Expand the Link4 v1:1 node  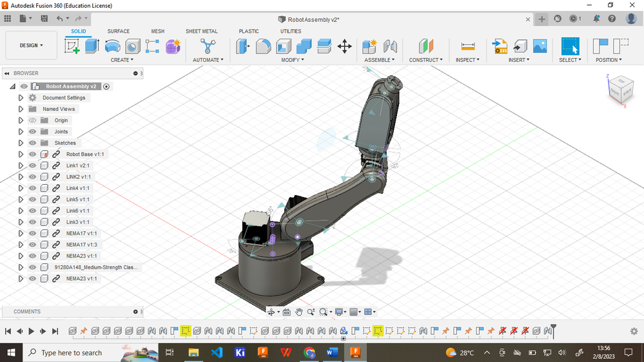pos(21,188)
